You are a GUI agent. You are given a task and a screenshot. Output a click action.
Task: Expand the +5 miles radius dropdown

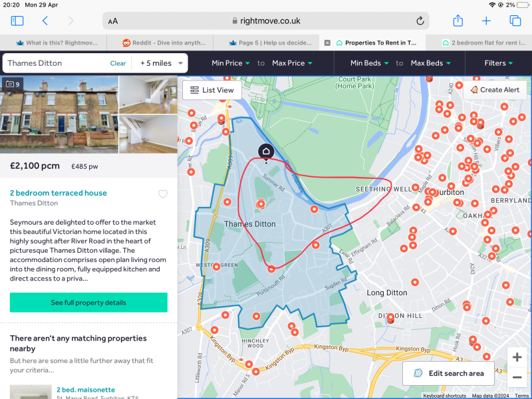point(161,63)
